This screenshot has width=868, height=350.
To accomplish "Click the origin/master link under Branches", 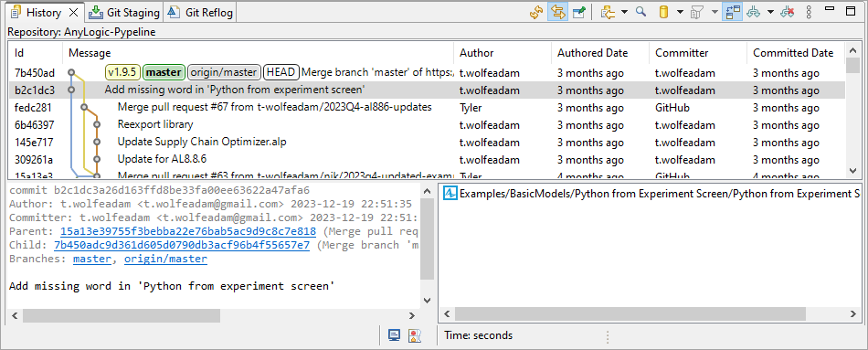I will (x=165, y=259).
